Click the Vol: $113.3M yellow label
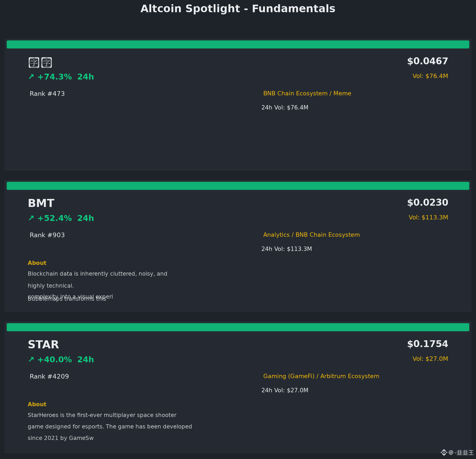The height and width of the screenshot is (459, 476). tap(428, 217)
